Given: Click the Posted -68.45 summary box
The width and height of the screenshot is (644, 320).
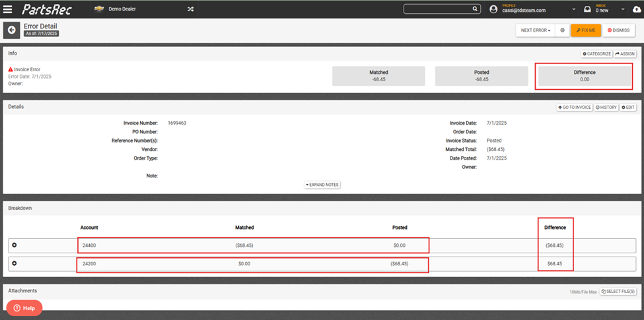Looking at the screenshot, I should tap(482, 76).
